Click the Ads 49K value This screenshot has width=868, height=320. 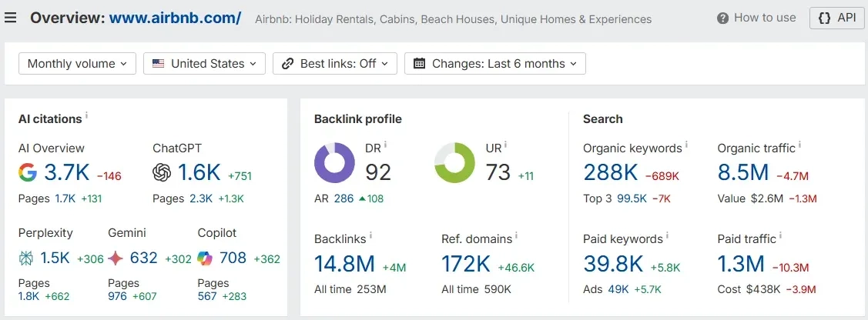[x=618, y=289]
